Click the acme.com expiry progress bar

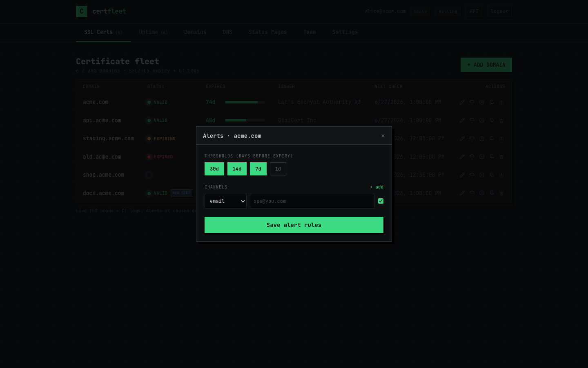[245, 102]
